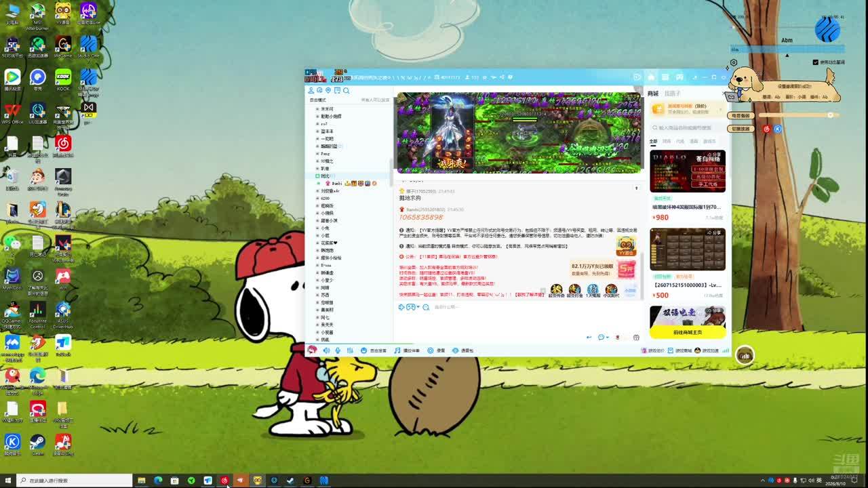Select the 代练 category tab in shop
868x488 pixels.
[680, 142]
